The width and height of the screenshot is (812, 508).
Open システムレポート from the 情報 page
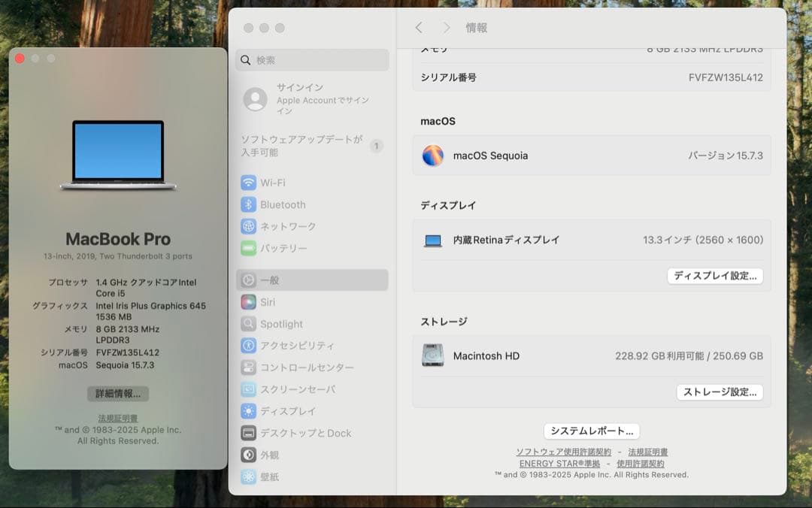coord(591,431)
